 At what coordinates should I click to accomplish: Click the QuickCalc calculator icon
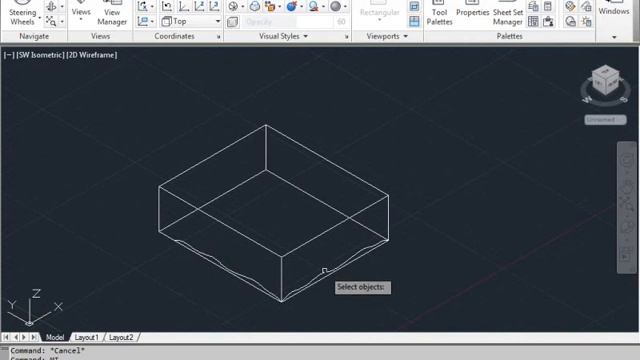(548, 6)
